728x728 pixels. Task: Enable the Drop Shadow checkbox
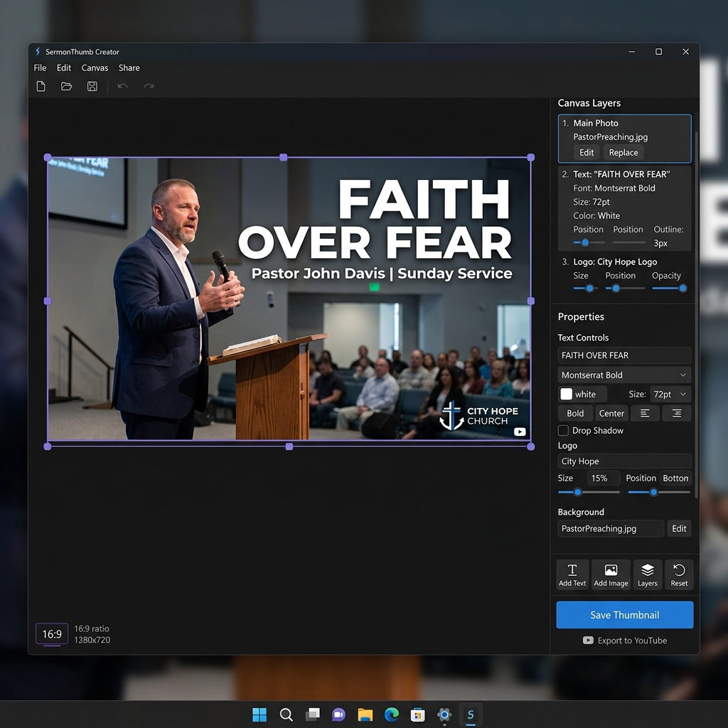(563, 430)
